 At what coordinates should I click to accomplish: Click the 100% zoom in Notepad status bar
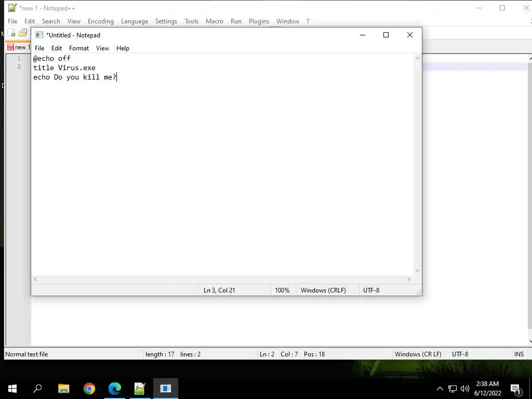point(282,290)
